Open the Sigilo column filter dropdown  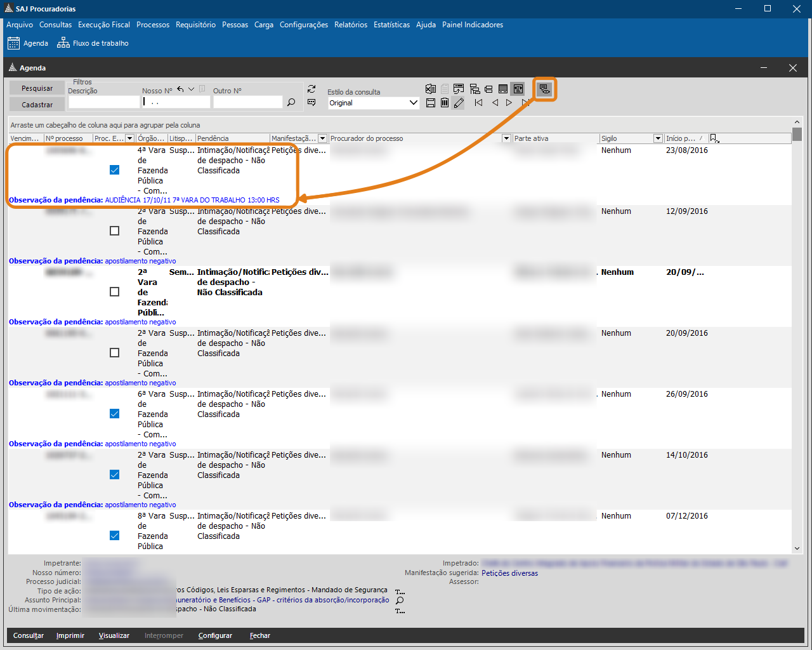pos(658,138)
